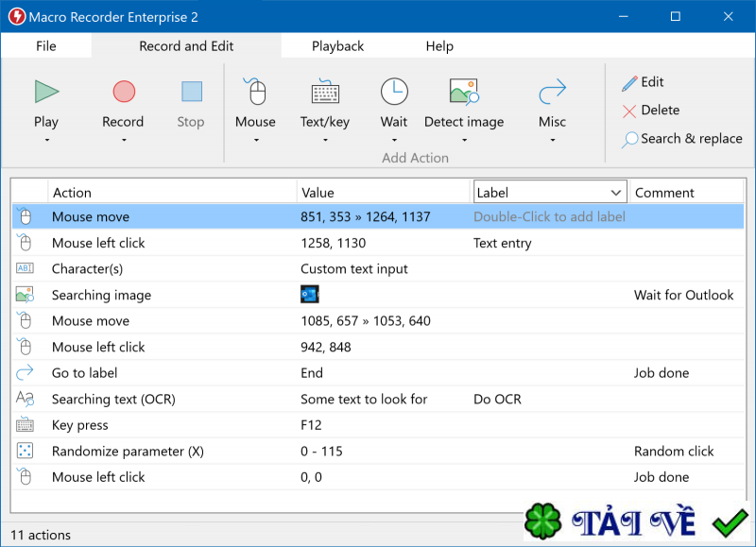
Task: Click the Delete button
Action: coord(650,111)
